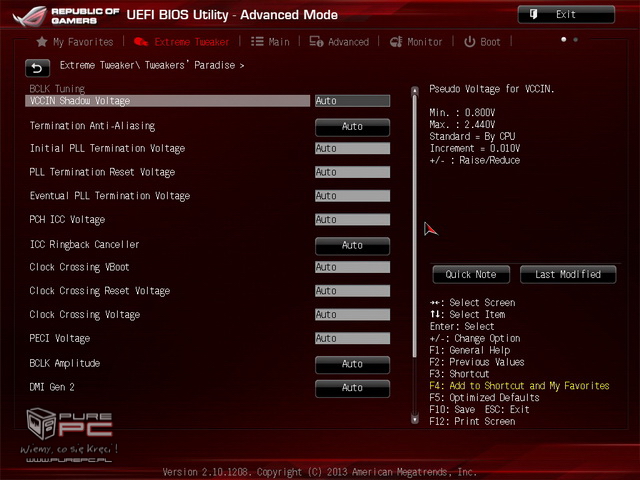Select the BCLK Amplitude label
This screenshot has height=480, width=640.
point(64,363)
